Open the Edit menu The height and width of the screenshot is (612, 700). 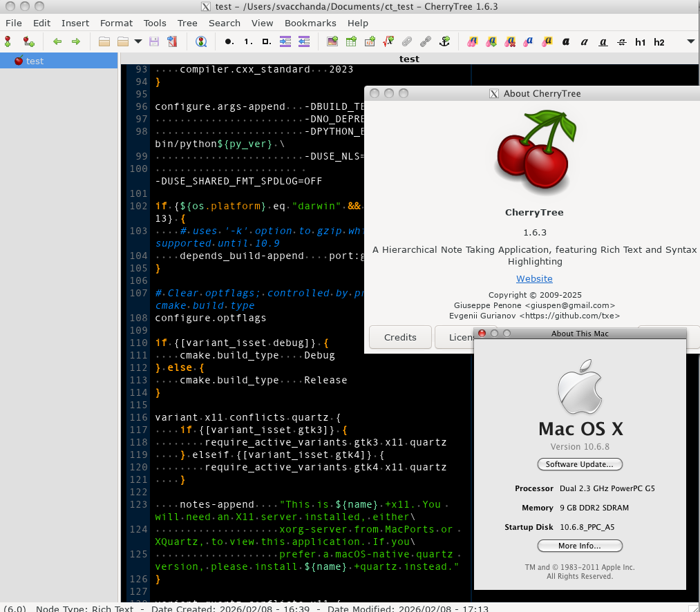point(41,23)
